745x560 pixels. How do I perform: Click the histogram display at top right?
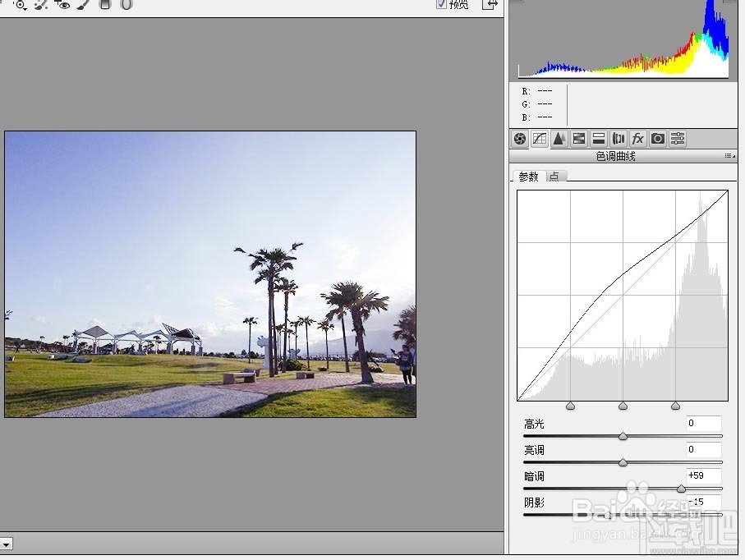pyautogui.click(x=622, y=41)
